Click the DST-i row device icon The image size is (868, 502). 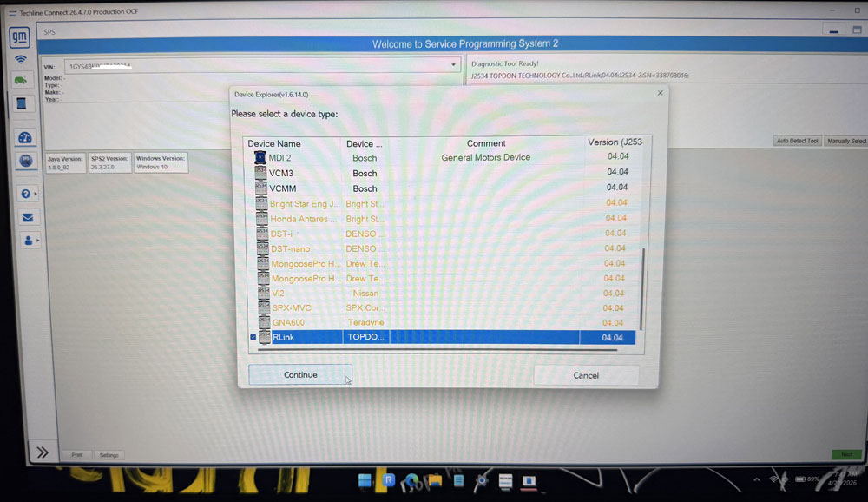tap(262, 234)
